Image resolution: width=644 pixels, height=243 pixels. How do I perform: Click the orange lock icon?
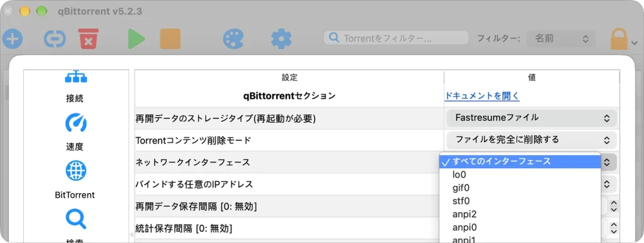(619, 39)
